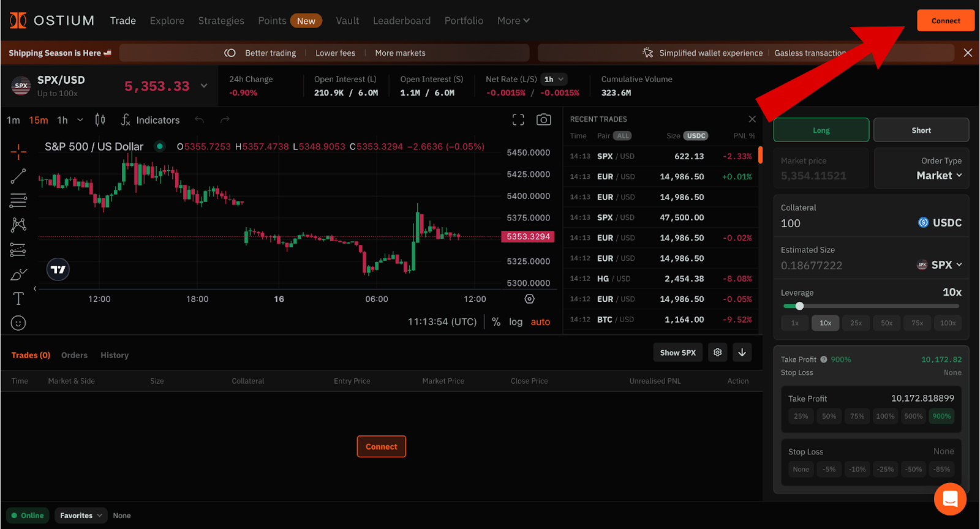Click the Show SPX button
The image size is (980, 529).
[678, 352]
